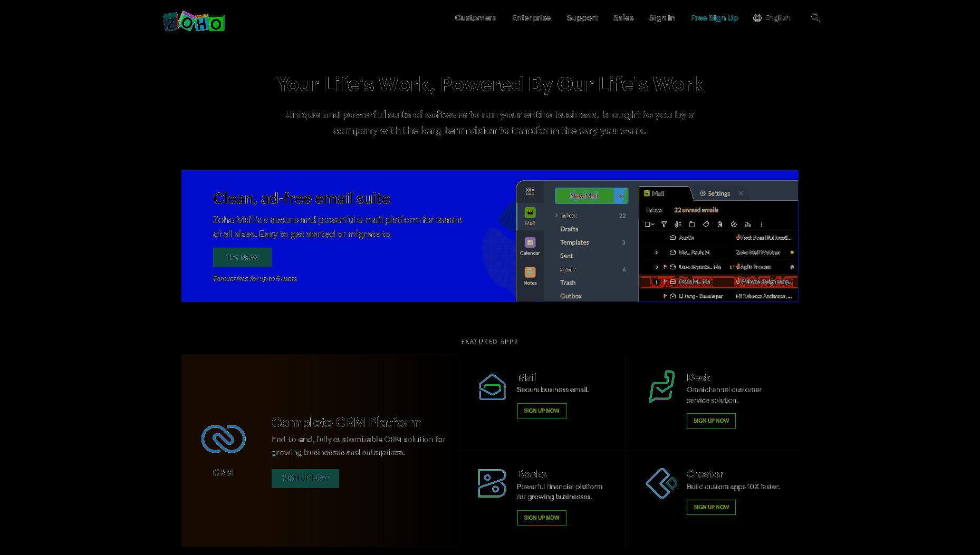Open the English language selector
Image resolution: width=980 pixels, height=555 pixels.
772,18
